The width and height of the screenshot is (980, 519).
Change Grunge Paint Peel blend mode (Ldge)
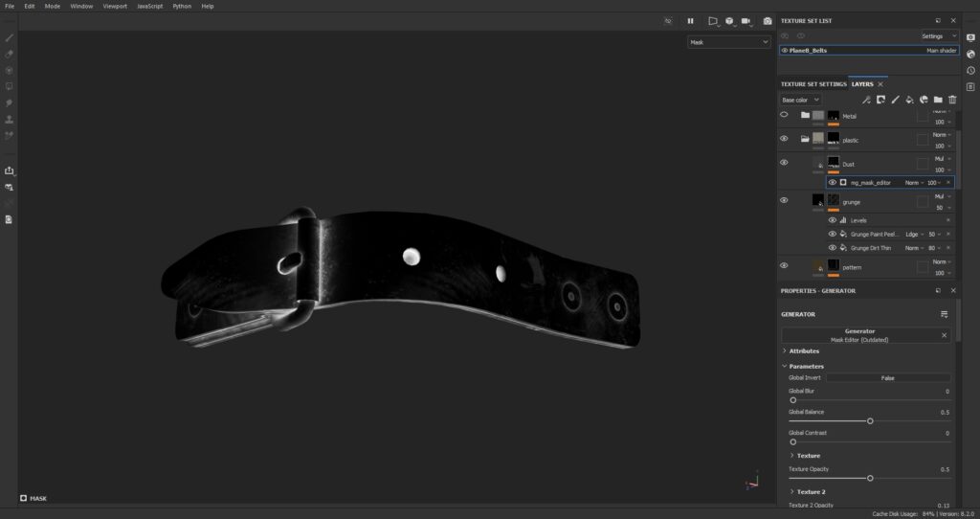914,234
